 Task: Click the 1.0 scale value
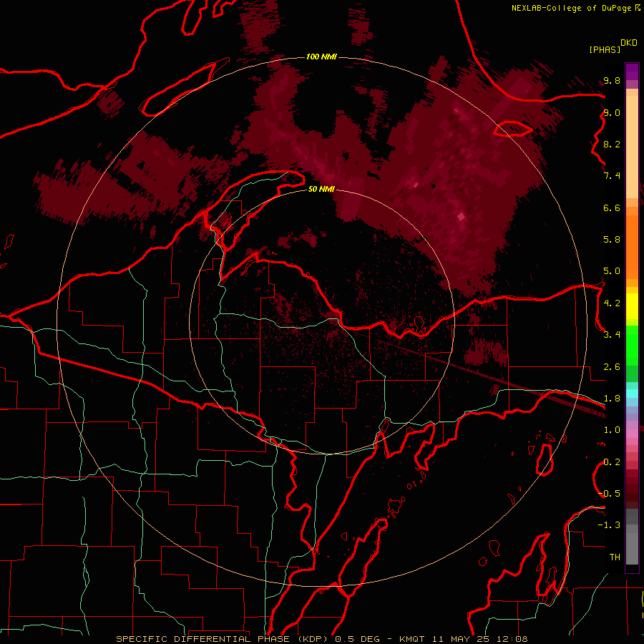612,430
